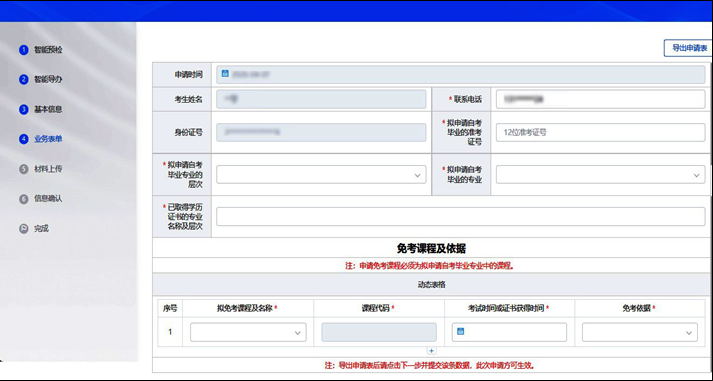Click the 完成 step icon
713x381 pixels.
pos(24,229)
